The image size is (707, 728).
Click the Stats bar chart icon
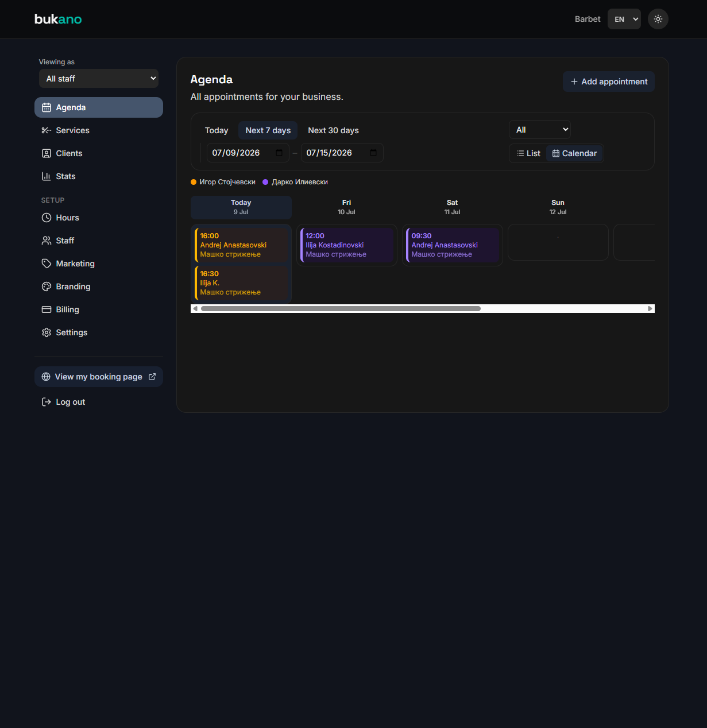click(x=47, y=176)
